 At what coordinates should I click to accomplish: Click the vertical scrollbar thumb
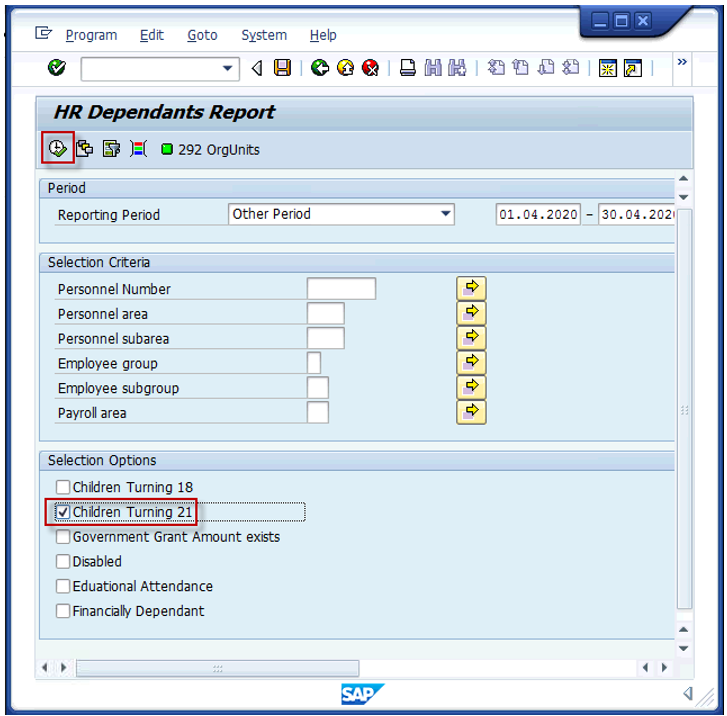click(x=684, y=408)
